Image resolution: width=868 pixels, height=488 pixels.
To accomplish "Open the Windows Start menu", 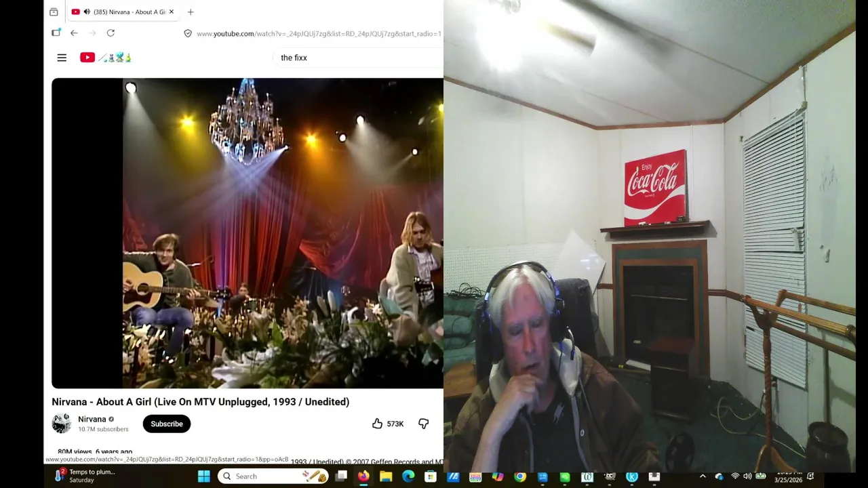I will pos(203,476).
